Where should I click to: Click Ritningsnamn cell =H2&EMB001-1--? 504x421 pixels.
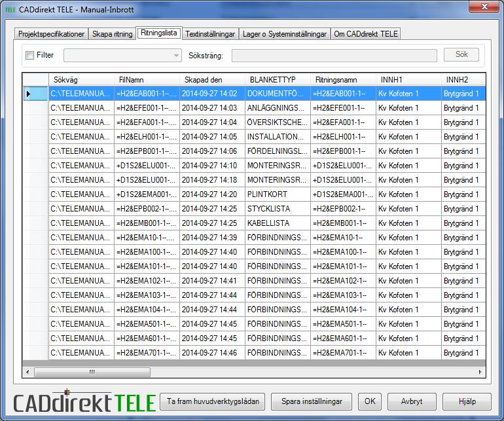[343, 223]
